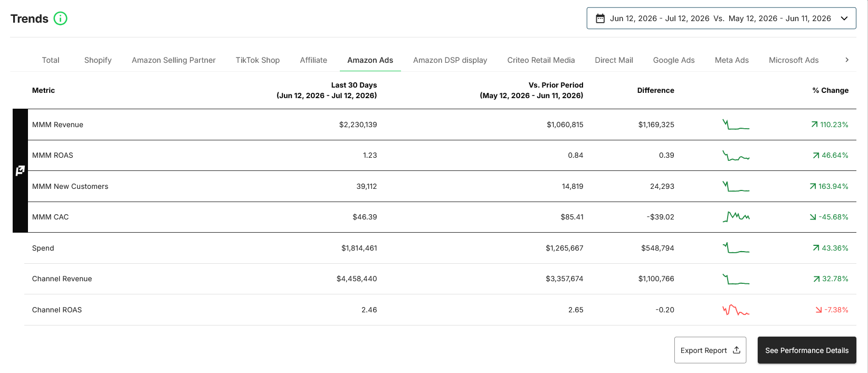This screenshot has height=373, width=868.
Task: Select the TikTok Shop tab
Action: [x=257, y=60]
